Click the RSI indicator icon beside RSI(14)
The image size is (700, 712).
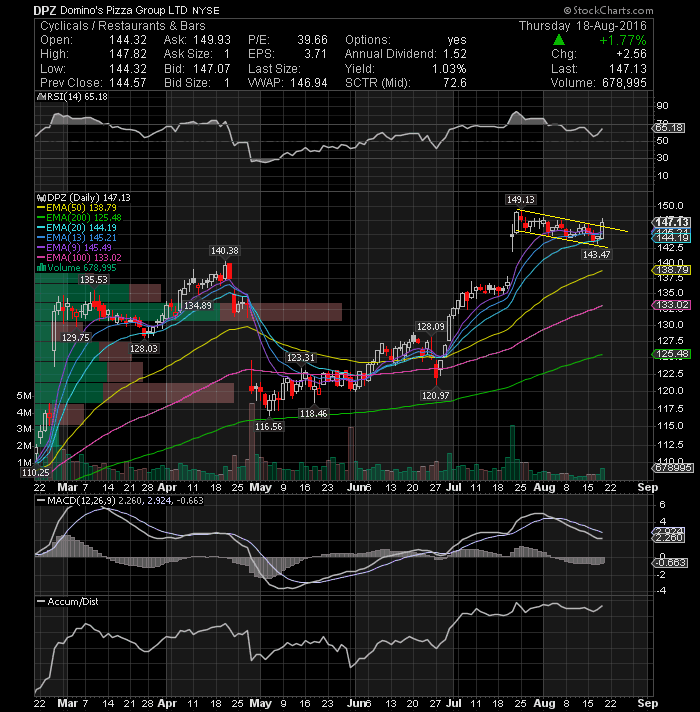click(41, 97)
